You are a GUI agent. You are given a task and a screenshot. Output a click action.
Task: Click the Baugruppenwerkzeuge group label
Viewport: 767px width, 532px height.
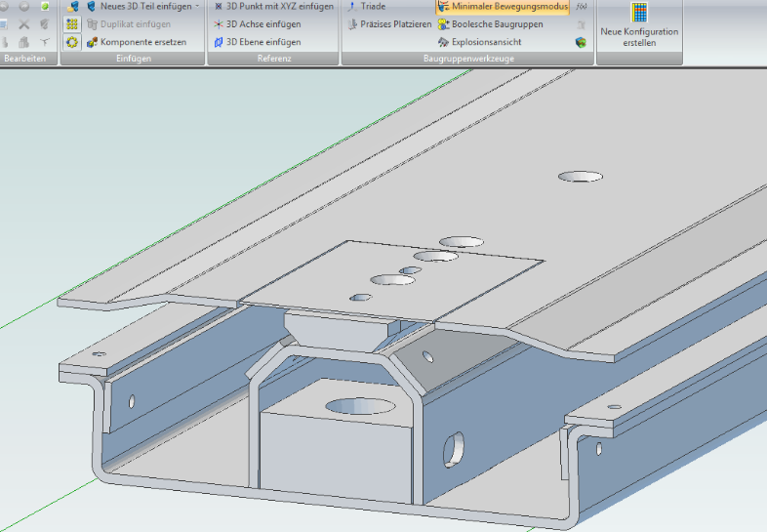(x=467, y=60)
